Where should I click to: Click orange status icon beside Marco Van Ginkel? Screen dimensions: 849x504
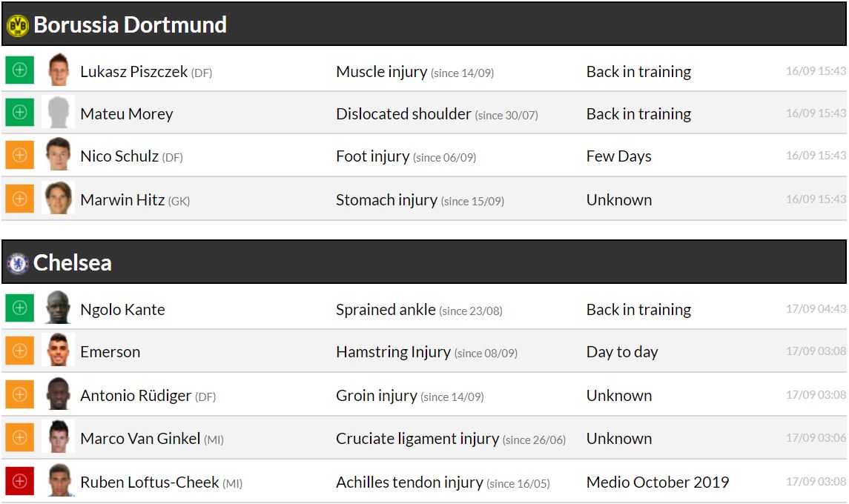(x=20, y=438)
